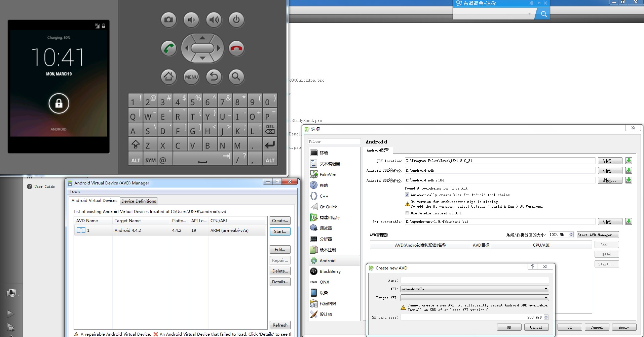Click the green call button
Viewport: 644px width, 337px height.
168,48
